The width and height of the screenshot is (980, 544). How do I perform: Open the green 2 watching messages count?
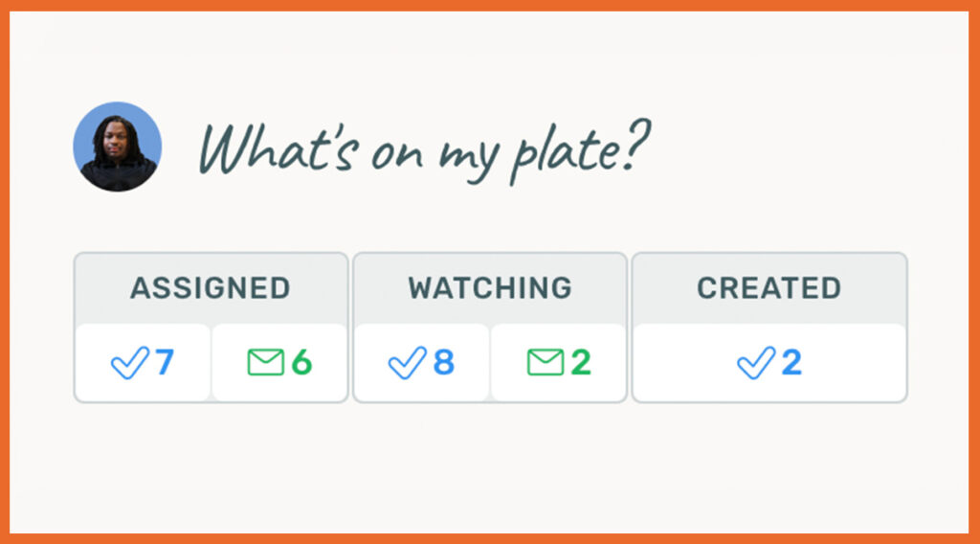coord(581,363)
